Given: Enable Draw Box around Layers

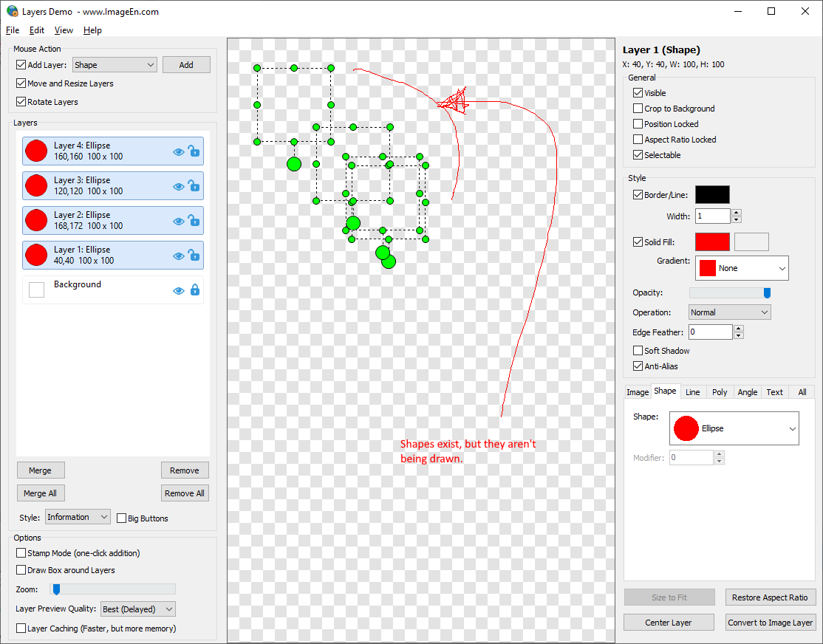Looking at the screenshot, I should [x=21, y=569].
